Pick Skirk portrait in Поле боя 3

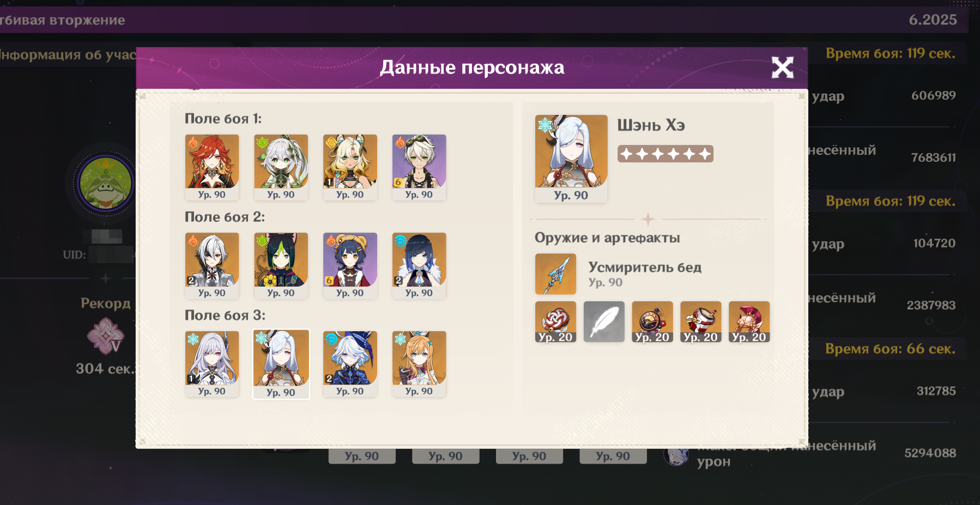[212, 364]
